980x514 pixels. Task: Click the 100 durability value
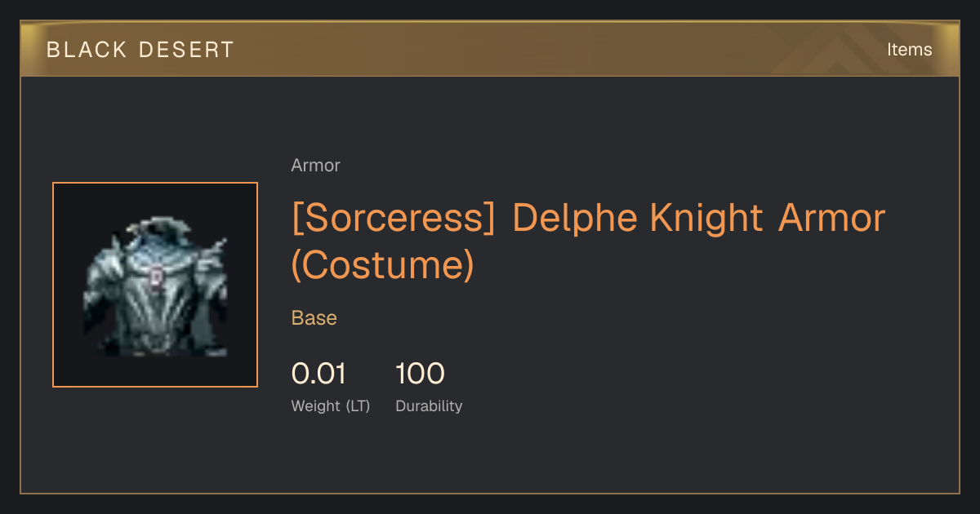tap(420, 374)
